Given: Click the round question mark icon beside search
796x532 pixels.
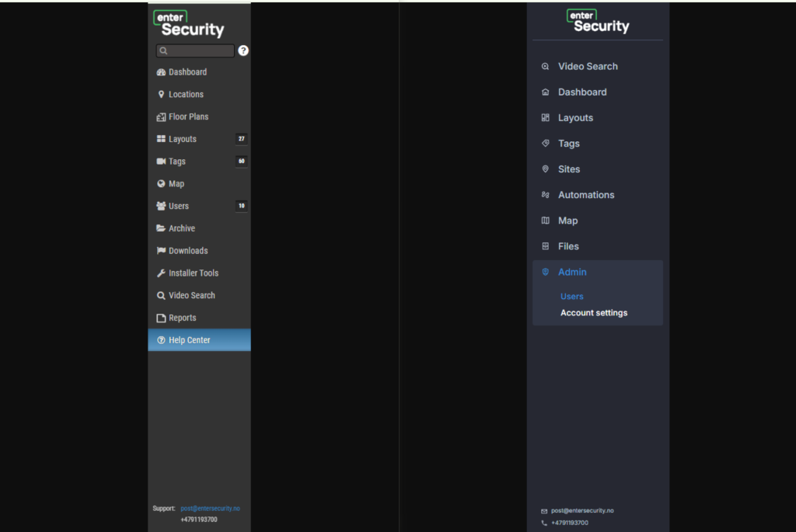Looking at the screenshot, I should coord(243,50).
